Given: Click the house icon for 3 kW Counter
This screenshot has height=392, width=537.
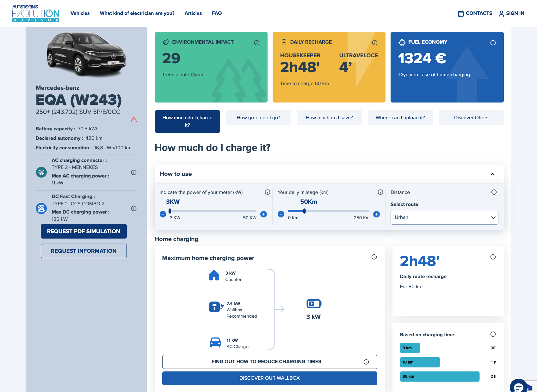Looking at the screenshot, I should (x=214, y=275).
